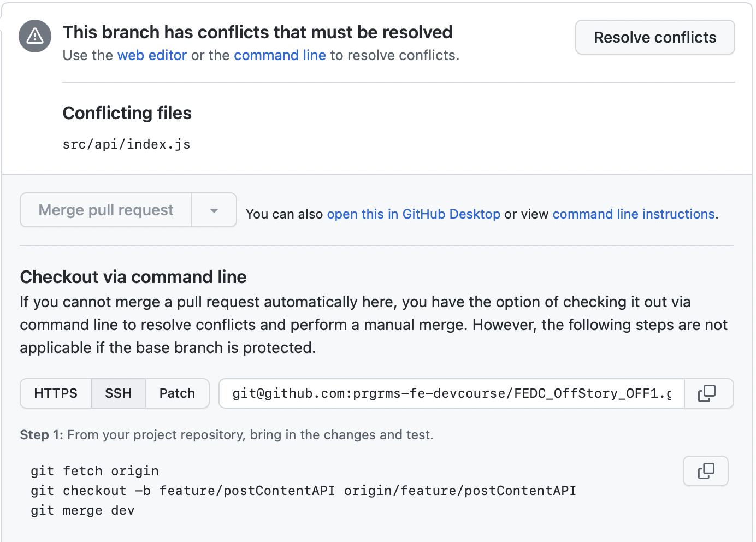Switch to the HTTPS tab
Viewport: 756px width, 542px height.
(56, 393)
